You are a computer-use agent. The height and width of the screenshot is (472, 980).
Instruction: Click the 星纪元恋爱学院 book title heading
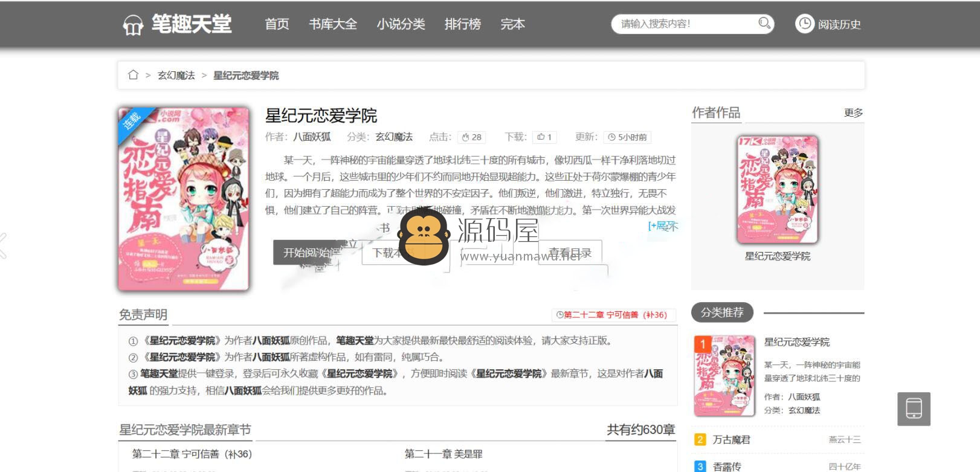[321, 115]
